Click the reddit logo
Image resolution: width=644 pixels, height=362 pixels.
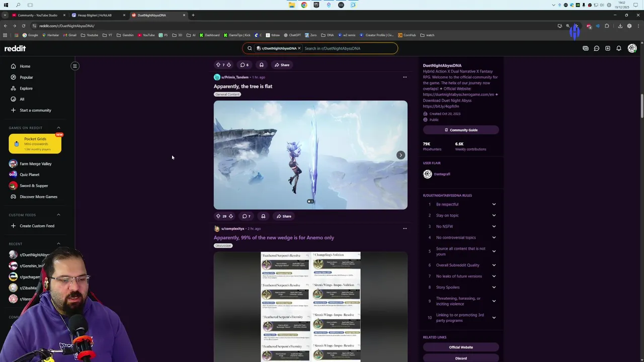pos(15,48)
